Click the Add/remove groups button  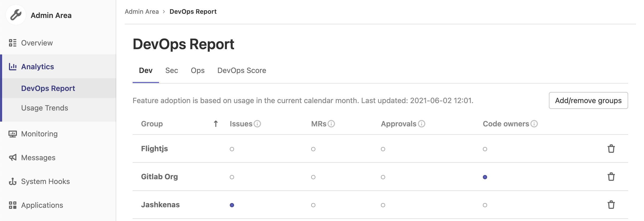click(x=588, y=100)
